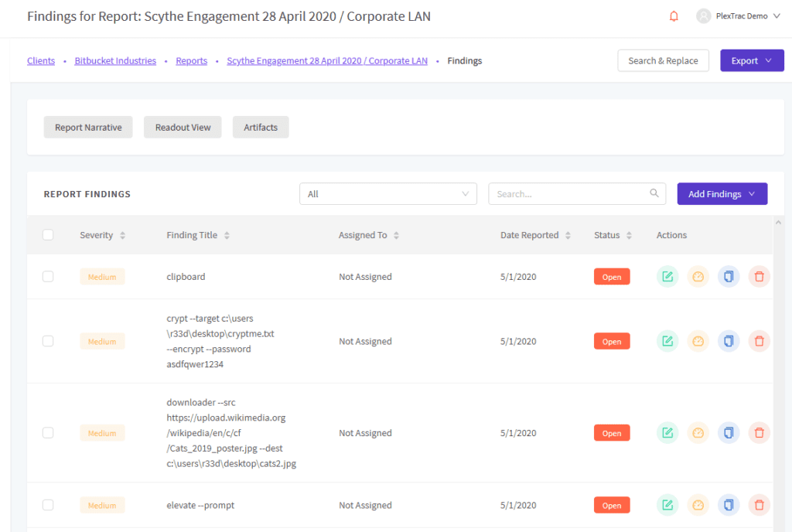792x532 pixels.
Task: Open the gauge icon for the elevate finding
Action: click(x=698, y=505)
